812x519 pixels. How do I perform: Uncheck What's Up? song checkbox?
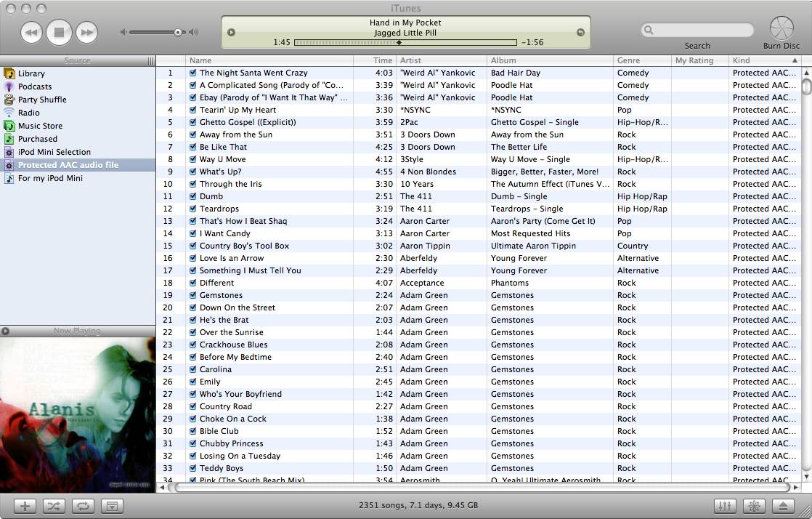click(192, 172)
